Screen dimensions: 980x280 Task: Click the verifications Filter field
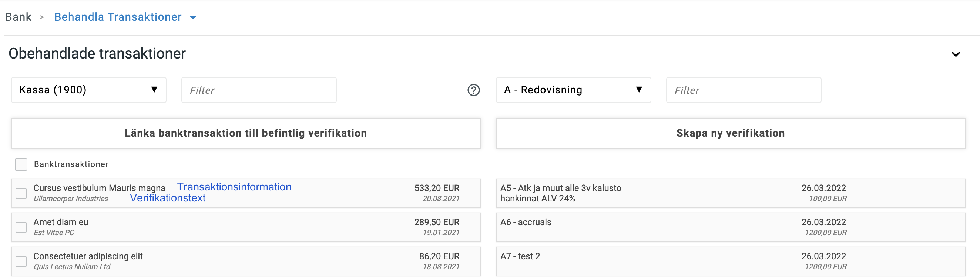point(743,90)
